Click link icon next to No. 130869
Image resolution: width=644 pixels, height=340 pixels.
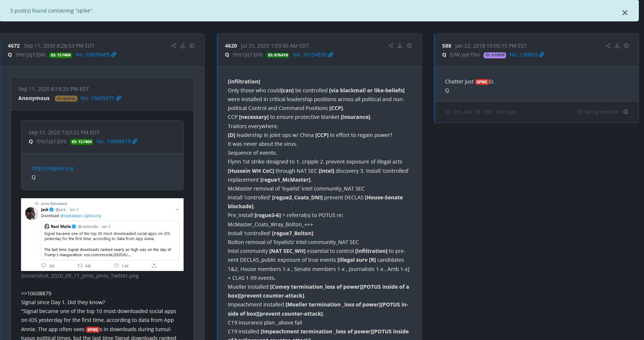pyautogui.click(x=542, y=55)
